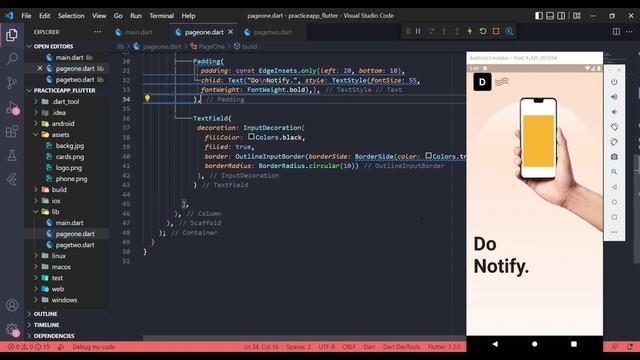This screenshot has width=640, height=360.
Task: Pause the debug session
Action: coord(418,31)
